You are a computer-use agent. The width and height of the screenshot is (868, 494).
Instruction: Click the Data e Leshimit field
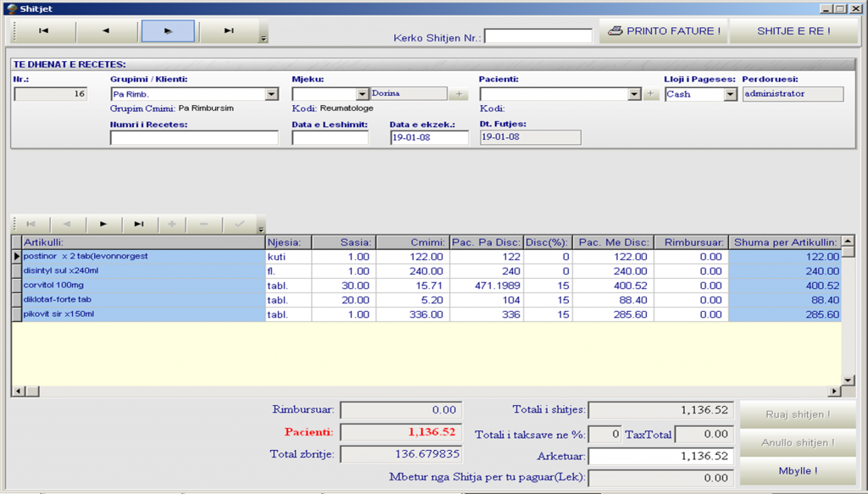coord(331,138)
